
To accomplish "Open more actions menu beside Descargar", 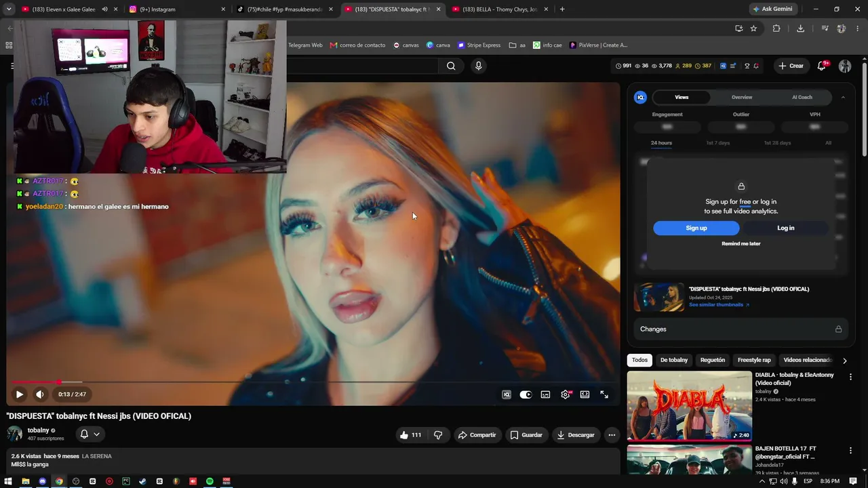I will tap(612, 435).
